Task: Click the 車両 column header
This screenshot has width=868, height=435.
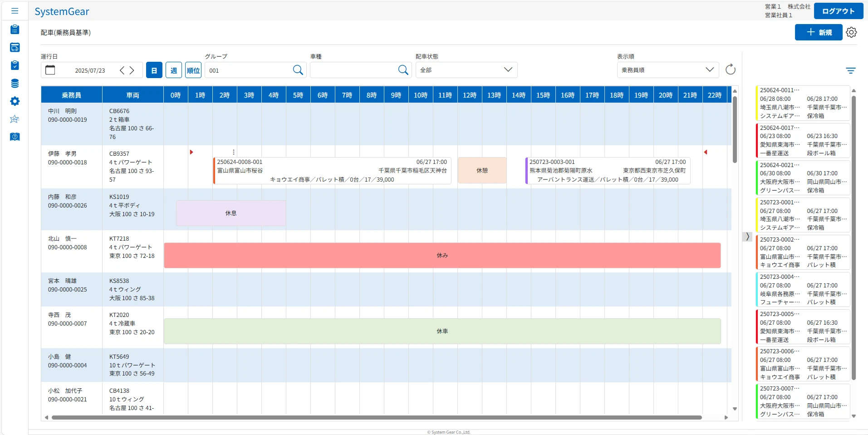Action: click(132, 95)
